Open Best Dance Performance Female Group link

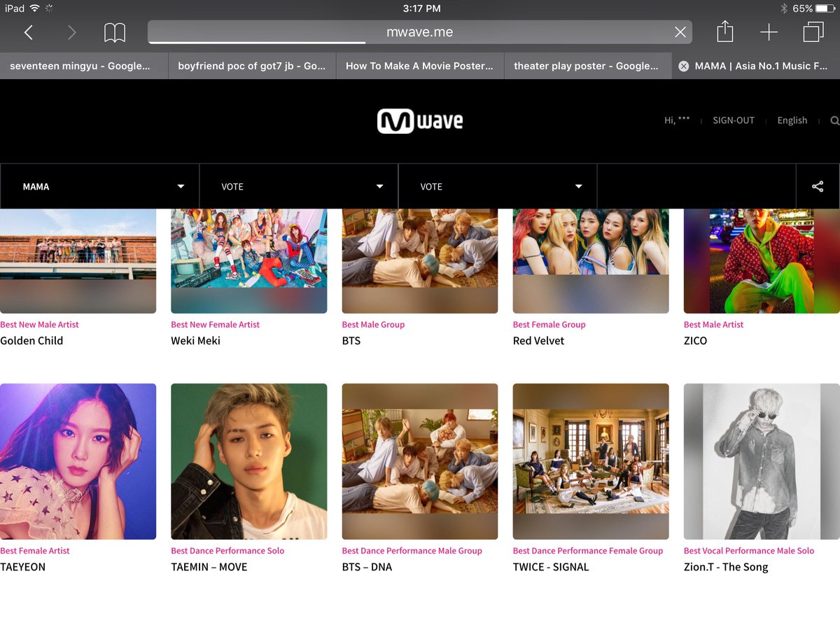[587, 550]
